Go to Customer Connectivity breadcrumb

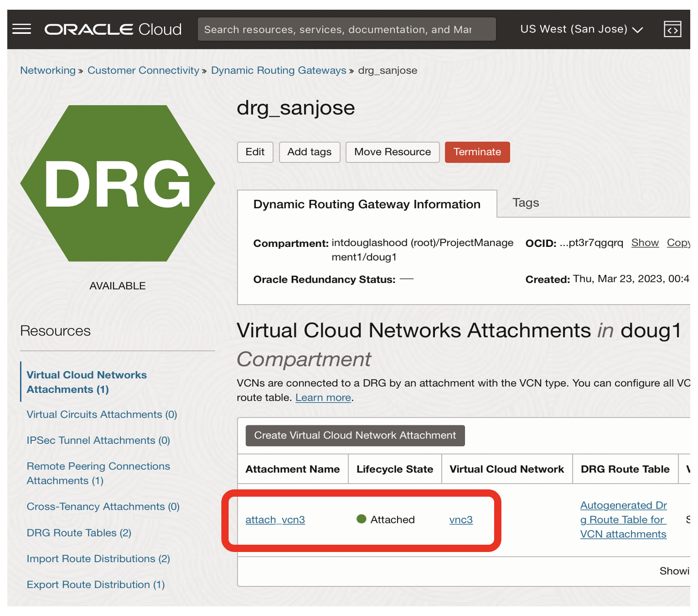click(x=143, y=70)
